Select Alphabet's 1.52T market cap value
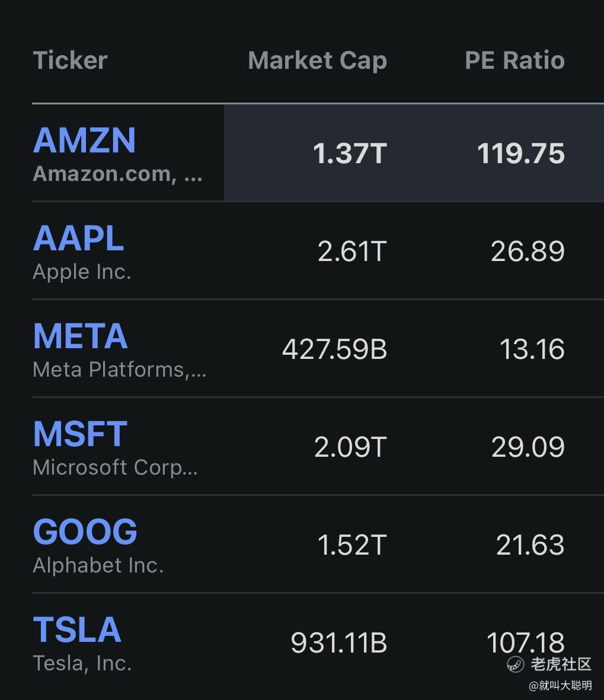Image resolution: width=604 pixels, height=700 pixels. click(x=353, y=545)
